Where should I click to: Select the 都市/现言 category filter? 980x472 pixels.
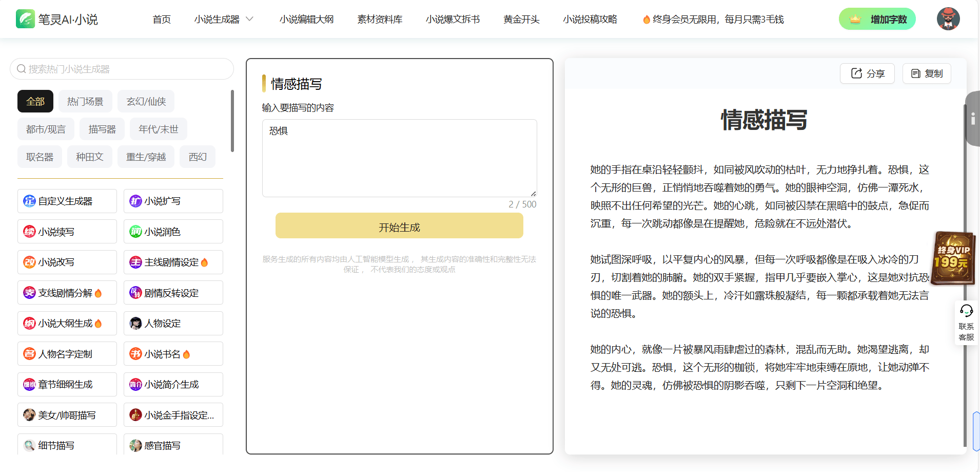tap(46, 129)
